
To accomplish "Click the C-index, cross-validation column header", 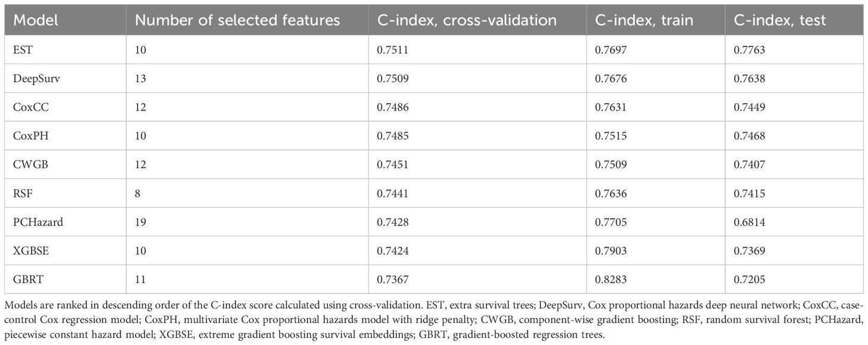I will coord(467,20).
